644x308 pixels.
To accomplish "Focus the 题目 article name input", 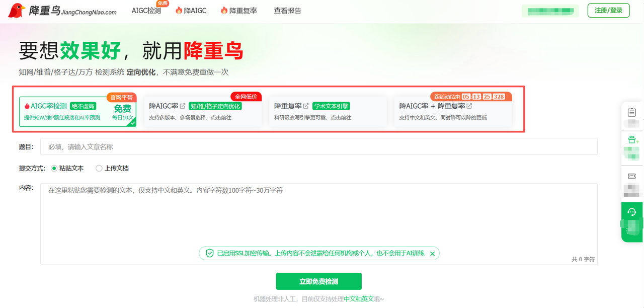I will (319, 146).
